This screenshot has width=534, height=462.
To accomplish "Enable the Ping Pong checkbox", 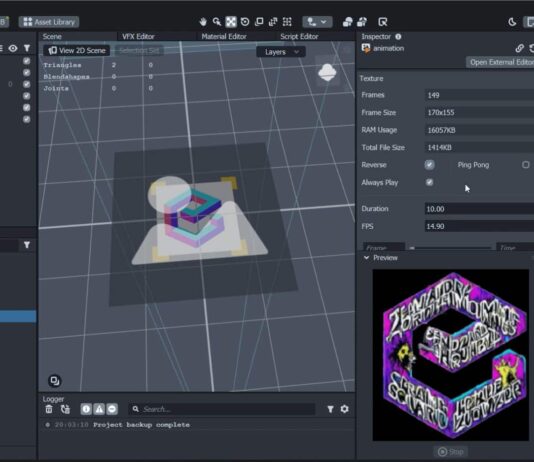I will (526, 165).
